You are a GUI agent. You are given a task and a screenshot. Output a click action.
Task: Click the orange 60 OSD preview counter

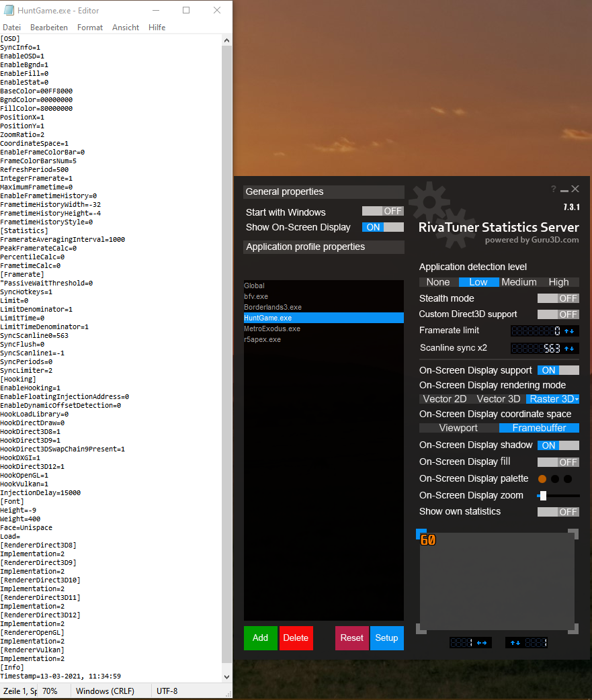(x=427, y=540)
